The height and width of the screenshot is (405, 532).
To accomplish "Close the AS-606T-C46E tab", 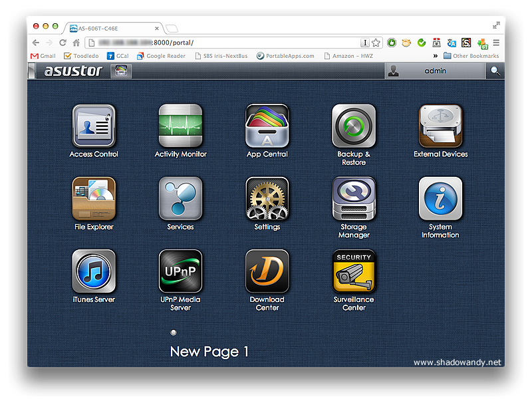I will [157, 29].
